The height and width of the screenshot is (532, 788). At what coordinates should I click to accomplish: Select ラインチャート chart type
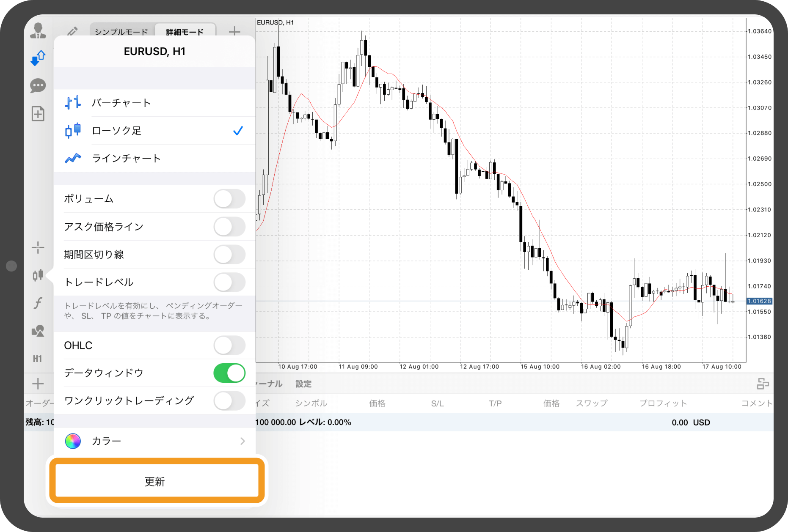[155, 158]
